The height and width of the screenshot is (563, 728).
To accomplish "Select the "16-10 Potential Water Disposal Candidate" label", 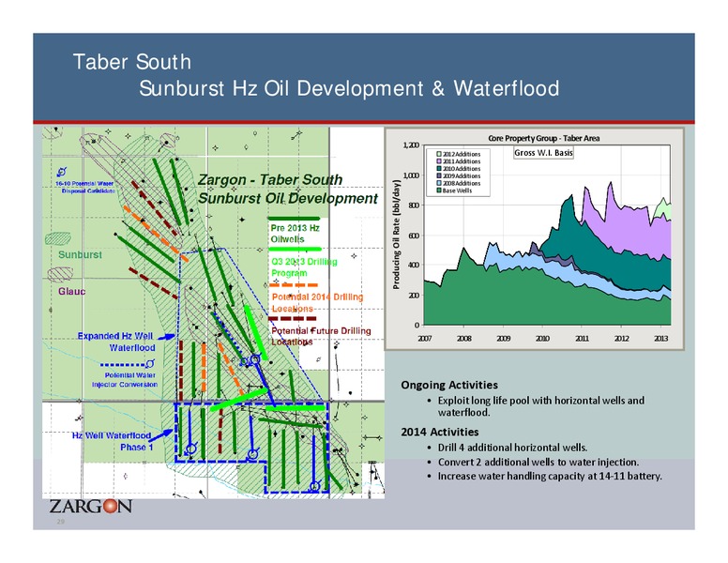I will point(85,188).
